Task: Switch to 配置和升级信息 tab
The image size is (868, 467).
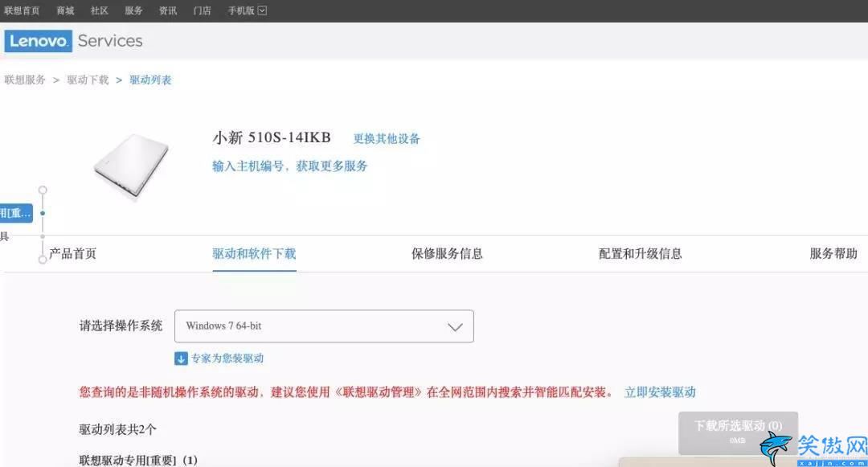Action: click(640, 254)
